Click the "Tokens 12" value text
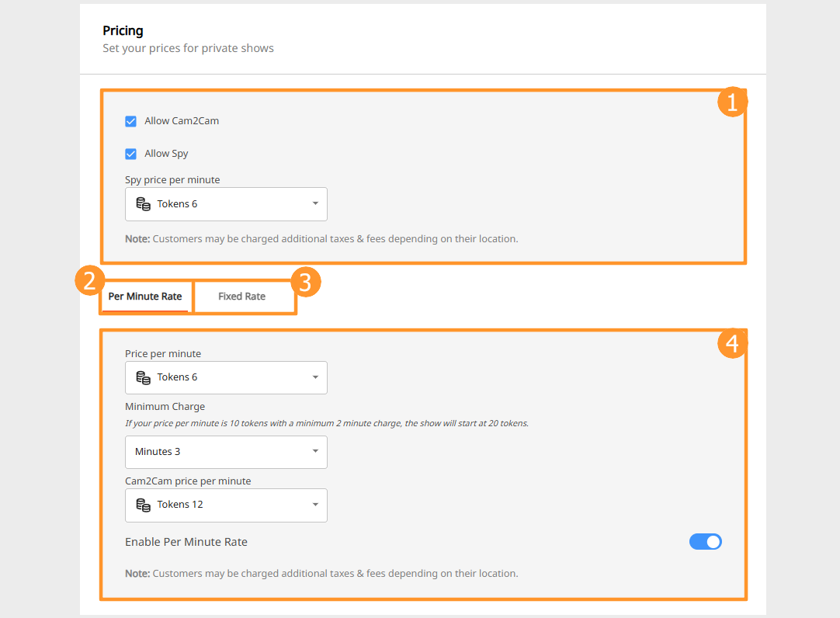 (180, 505)
